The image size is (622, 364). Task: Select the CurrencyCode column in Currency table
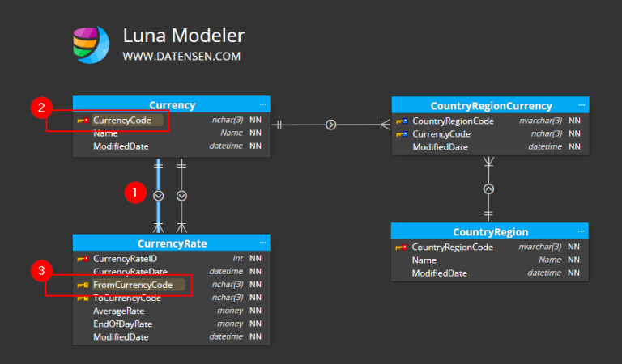(x=172, y=121)
